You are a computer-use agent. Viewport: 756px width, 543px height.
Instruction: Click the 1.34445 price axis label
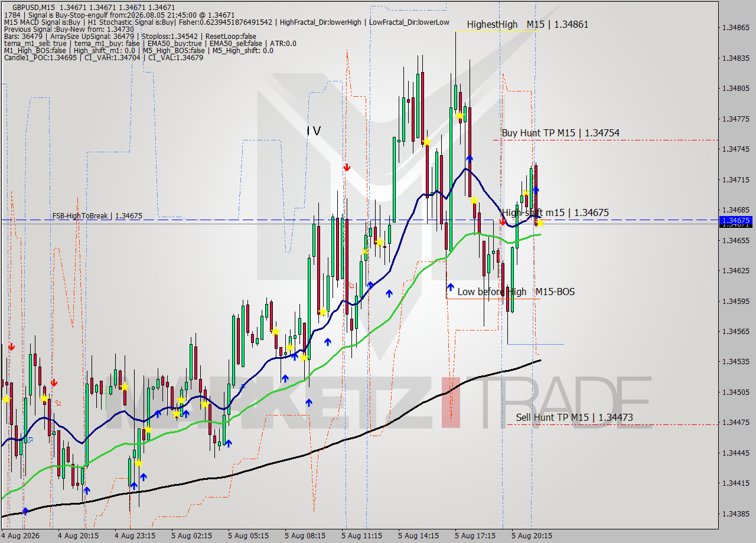click(735, 453)
